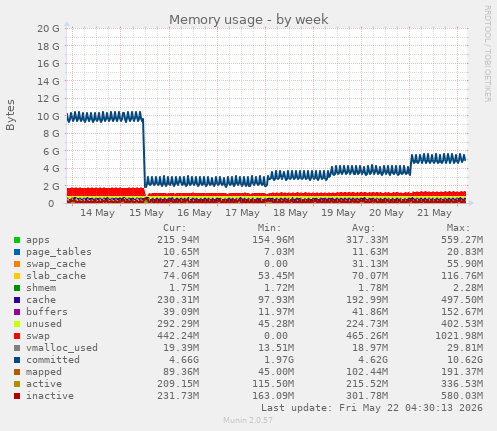Click the dark green shmem legend swatch

tap(17, 288)
